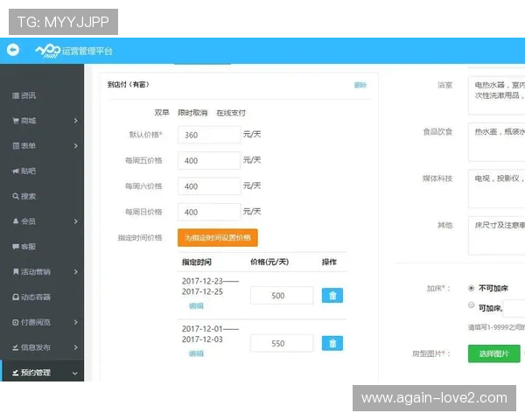Click the 双早 label
Image resolution: width=525 pixels, height=420 pixels.
[x=162, y=113]
